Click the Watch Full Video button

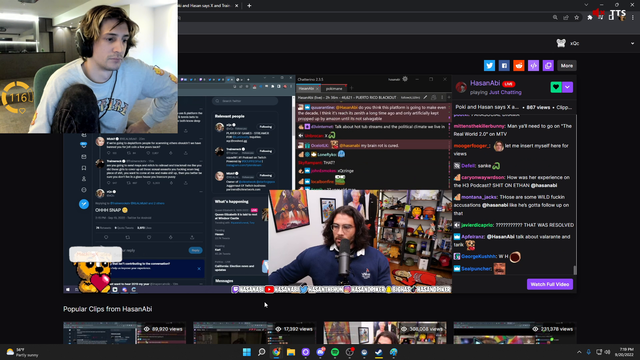[550, 284]
